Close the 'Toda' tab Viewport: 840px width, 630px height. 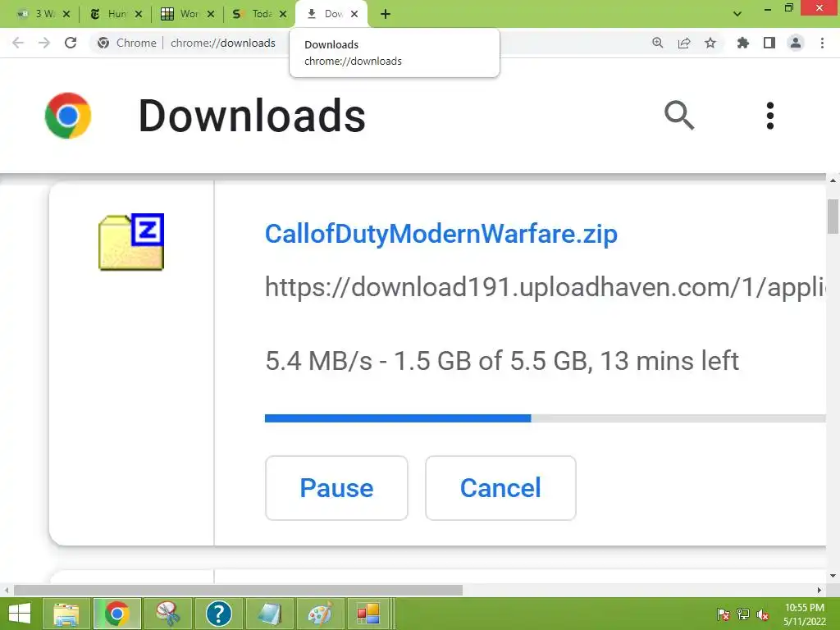tap(283, 14)
